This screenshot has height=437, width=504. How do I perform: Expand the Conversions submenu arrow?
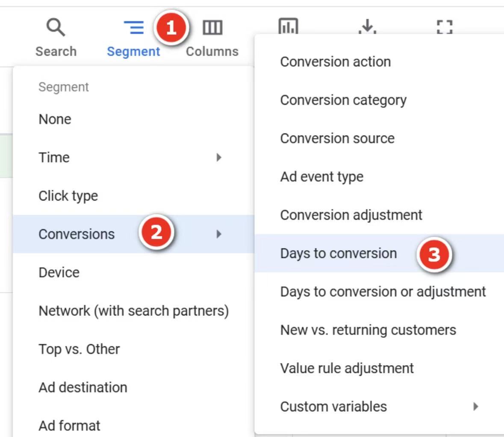click(219, 234)
